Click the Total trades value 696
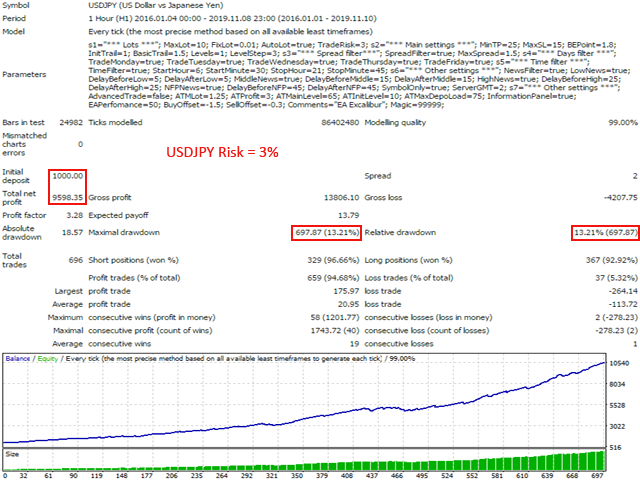The width and height of the screenshot is (640, 480). 76,260
